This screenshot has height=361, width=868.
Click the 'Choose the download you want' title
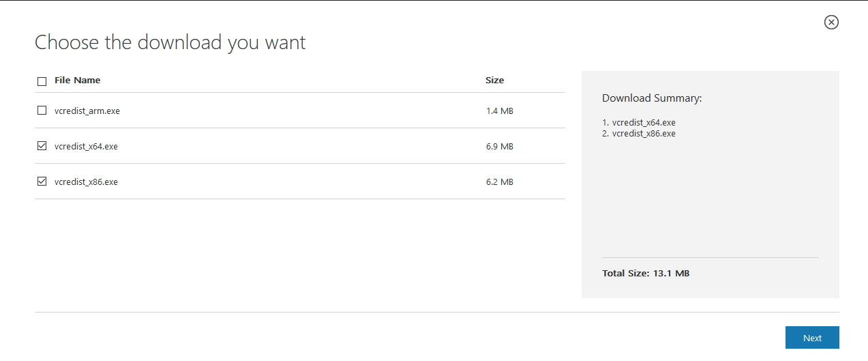[170, 42]
